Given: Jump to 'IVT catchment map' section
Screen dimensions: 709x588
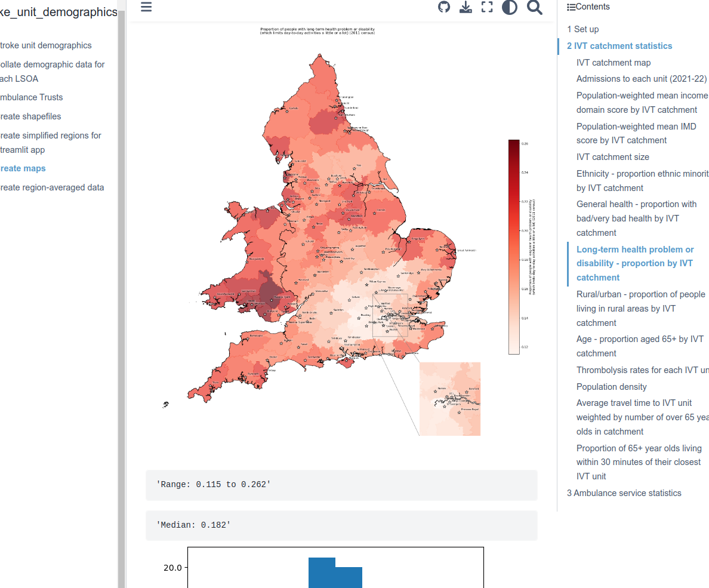Looking at the screenshot, I should point(614,63).
